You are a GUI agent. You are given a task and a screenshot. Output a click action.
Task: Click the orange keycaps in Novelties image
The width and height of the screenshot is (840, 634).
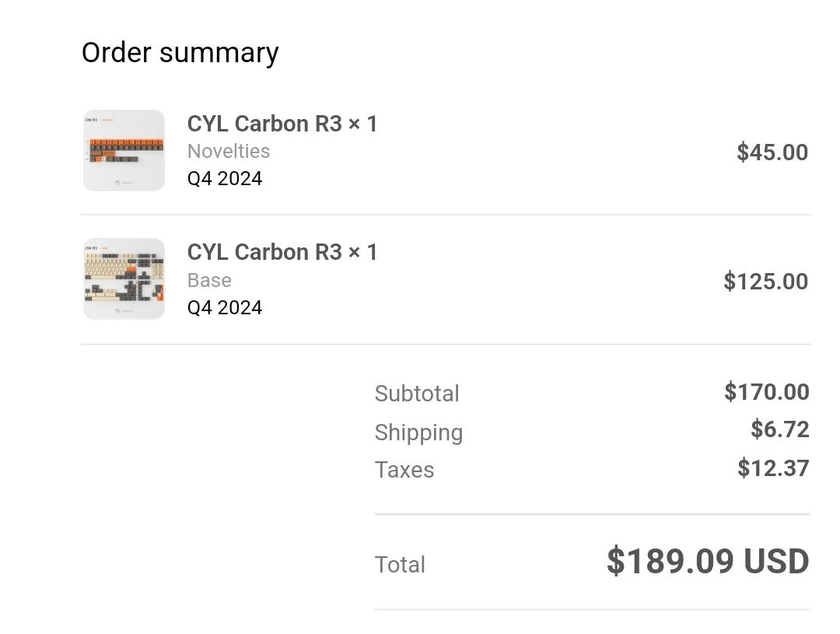126,142
